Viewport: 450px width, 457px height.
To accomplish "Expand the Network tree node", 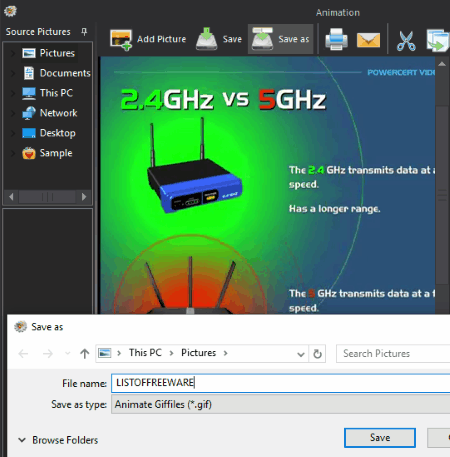I will (x=13, y=113).
